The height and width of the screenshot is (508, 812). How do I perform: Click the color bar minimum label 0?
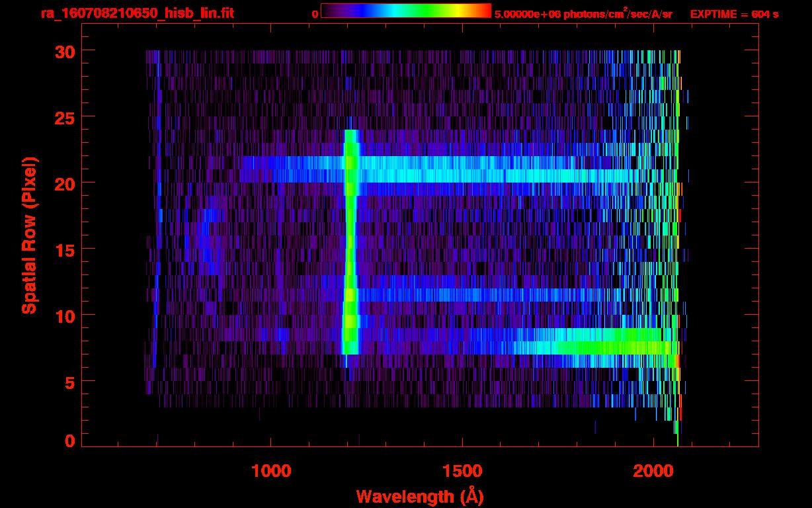[x=315, y=14]
